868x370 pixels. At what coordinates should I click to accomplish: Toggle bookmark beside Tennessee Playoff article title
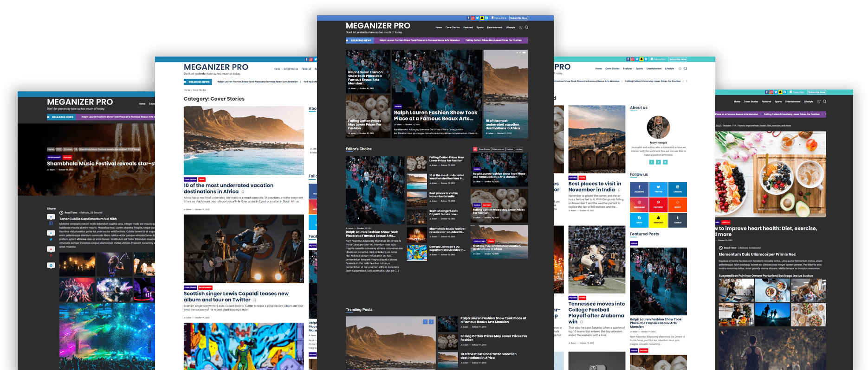point(582,322)
